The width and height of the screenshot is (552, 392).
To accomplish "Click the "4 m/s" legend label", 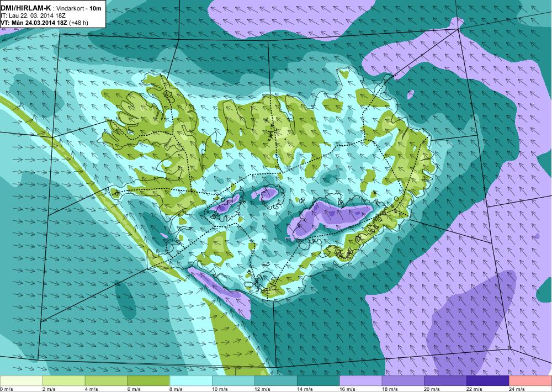I will (91, 389).
